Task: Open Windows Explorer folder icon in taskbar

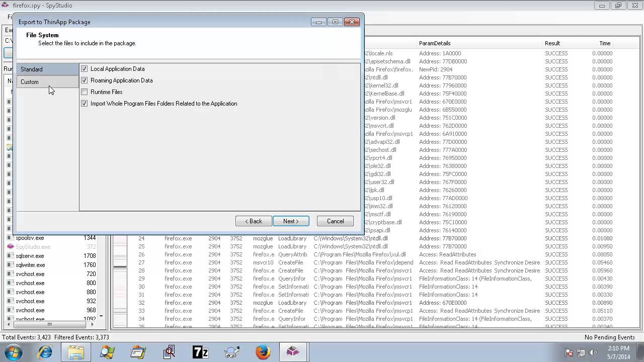Action: [x=76, y=352]
